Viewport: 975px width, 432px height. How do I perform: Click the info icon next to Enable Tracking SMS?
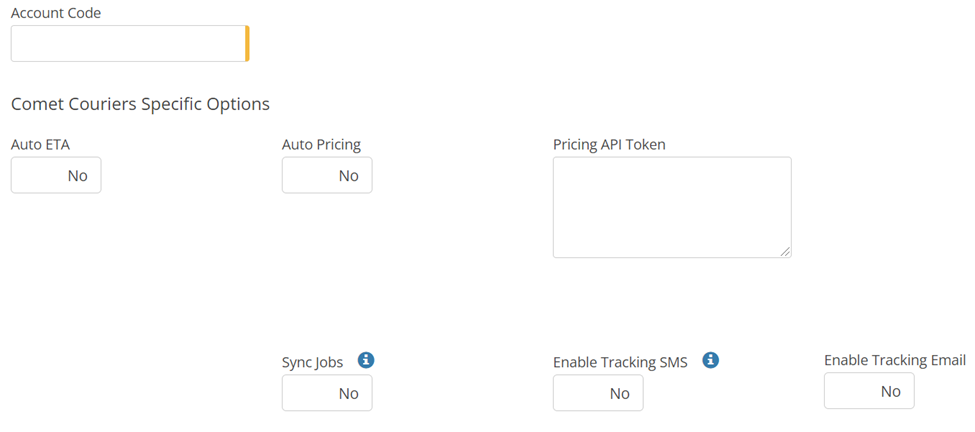pyautogui.click(x=711, y=360)
